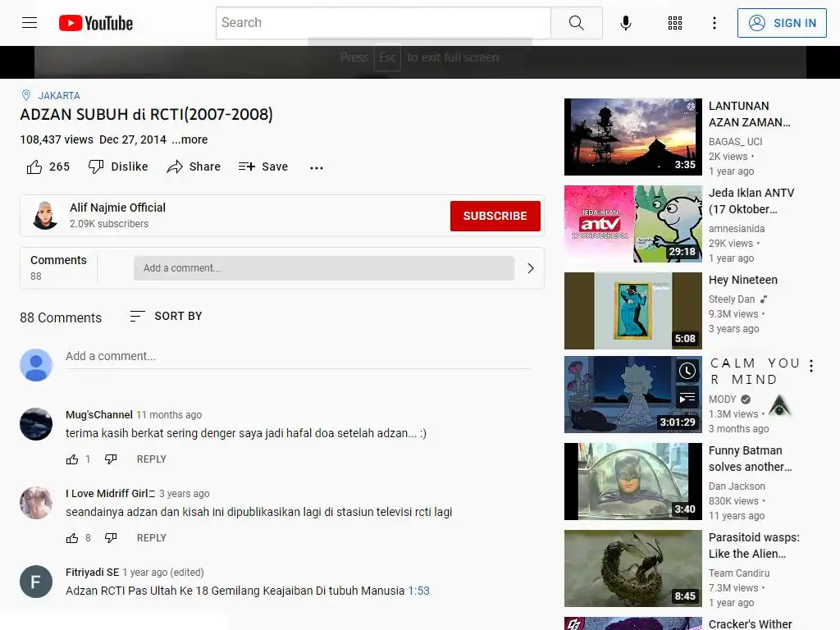
Task: Jump to 1:53 timestamp link
Action: 419,591
